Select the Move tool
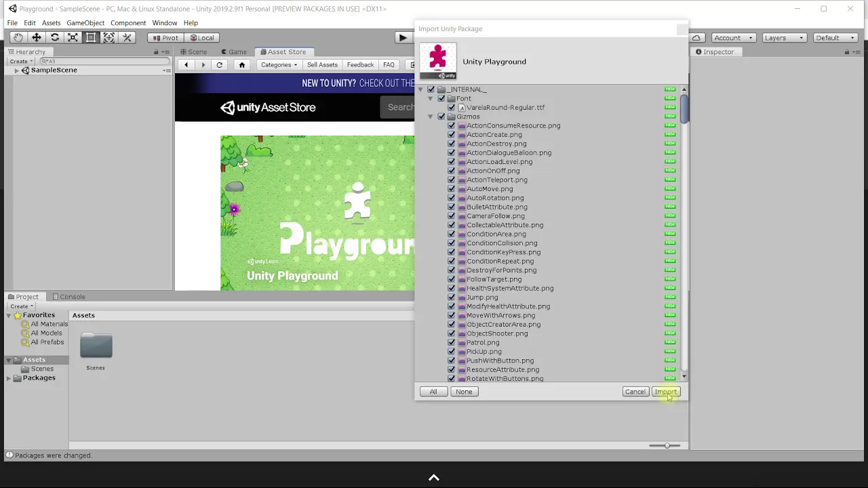Screen dimensions: 868x488 (37, 38)
